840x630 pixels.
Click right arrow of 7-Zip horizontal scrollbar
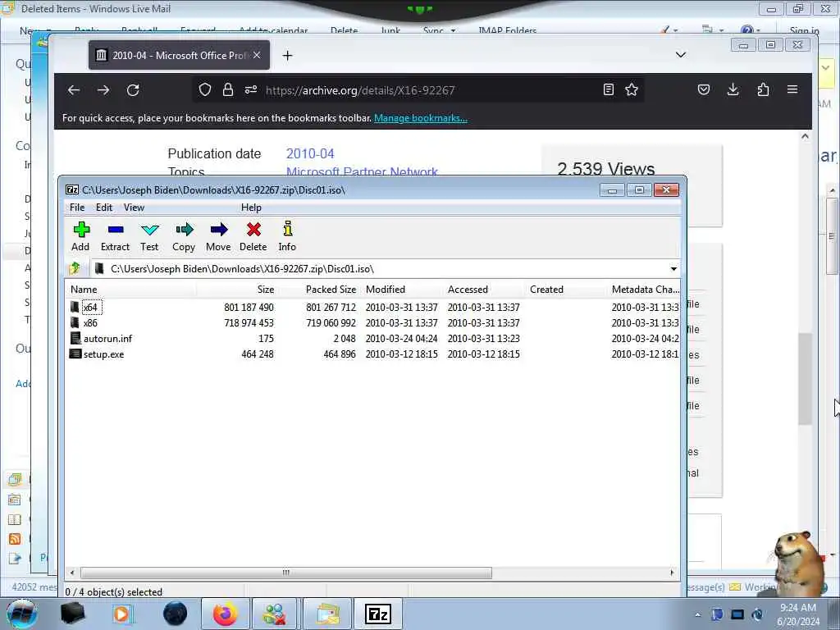pyautogui.click(x=673, y=573)
